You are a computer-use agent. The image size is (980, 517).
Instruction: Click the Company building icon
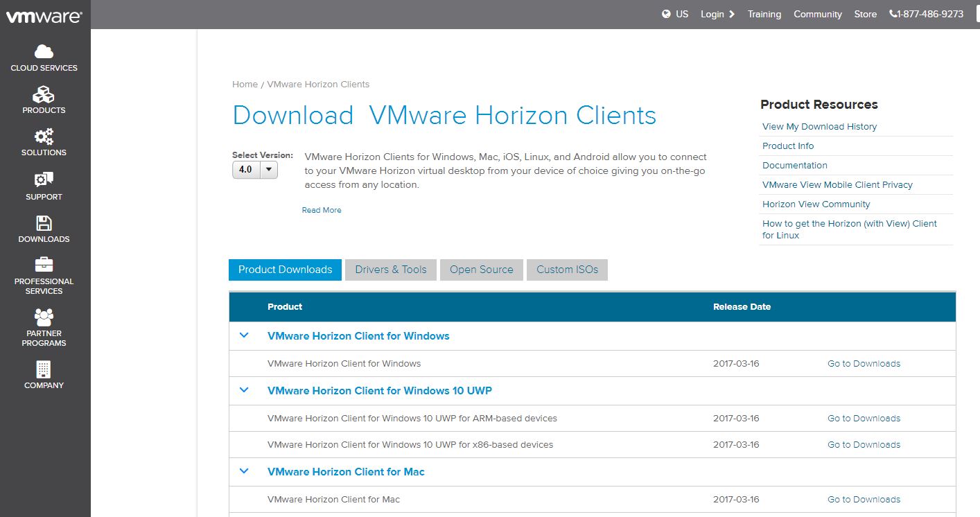pos(44,369)
